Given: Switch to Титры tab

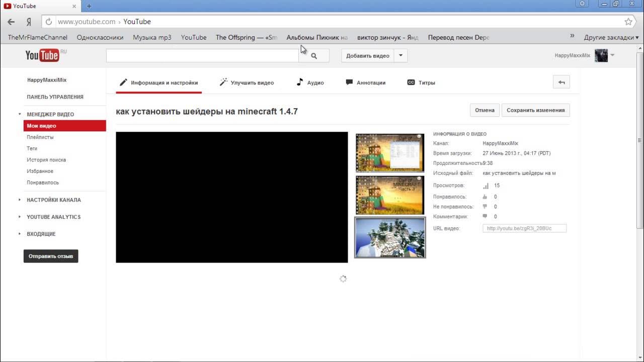Looking at the screenshot, I should pos(421,82).
